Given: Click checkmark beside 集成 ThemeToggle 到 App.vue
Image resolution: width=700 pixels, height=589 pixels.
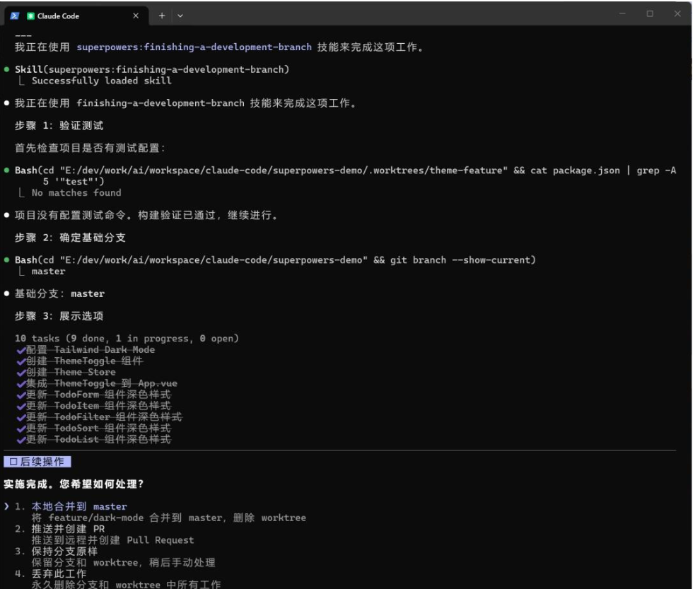Looking at the screenshot, I should click(21, 383).
